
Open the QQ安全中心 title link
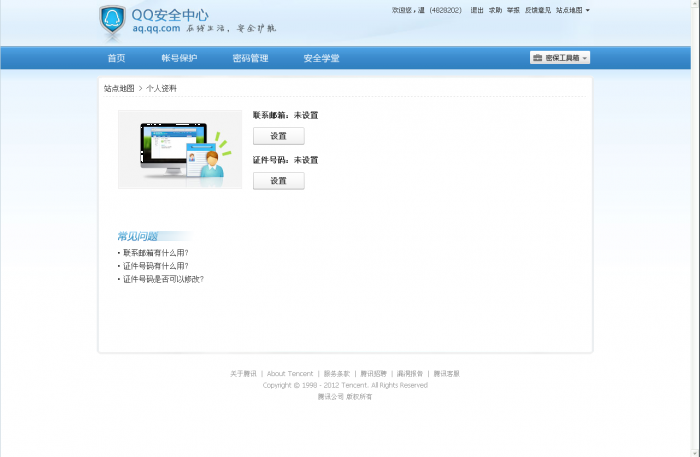pos(170,15)
